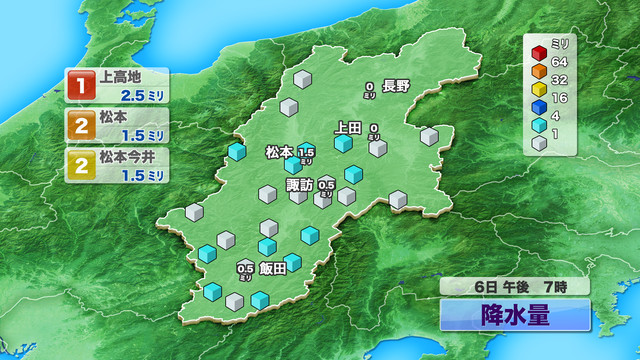Click the cyan 1 millimeter legend cube

539,125
